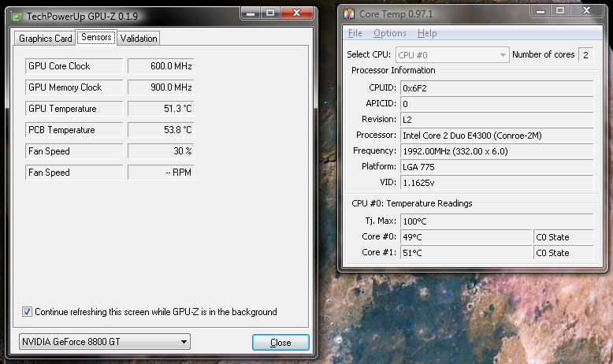
Task: Maximize the GPU-Z window
Action: pos(270,13)
